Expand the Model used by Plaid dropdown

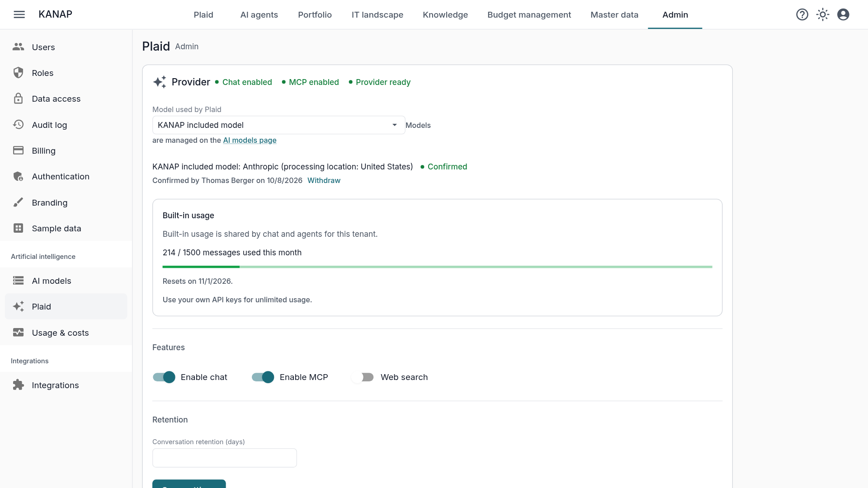tap(278, 125)
